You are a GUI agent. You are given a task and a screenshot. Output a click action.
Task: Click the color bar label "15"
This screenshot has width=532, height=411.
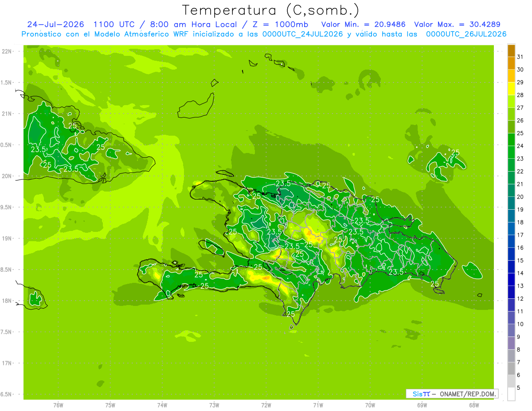(520, 260)
